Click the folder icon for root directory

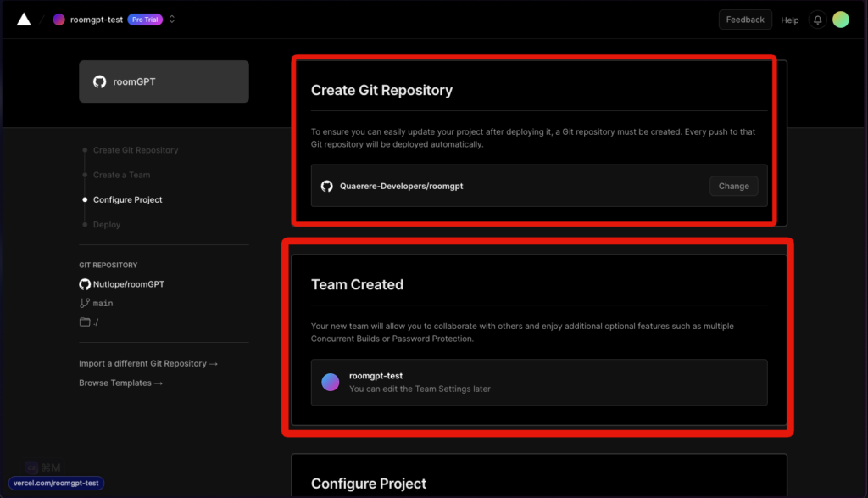85,322
